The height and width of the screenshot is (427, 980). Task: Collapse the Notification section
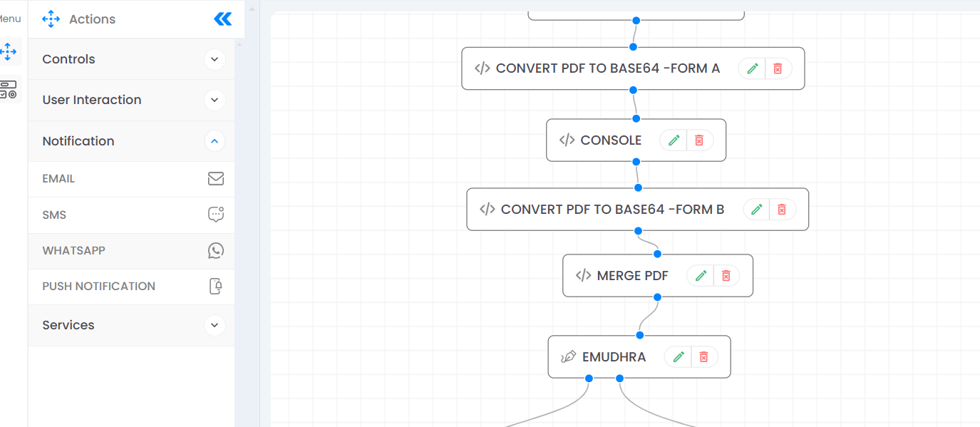(x=215, y=141)
